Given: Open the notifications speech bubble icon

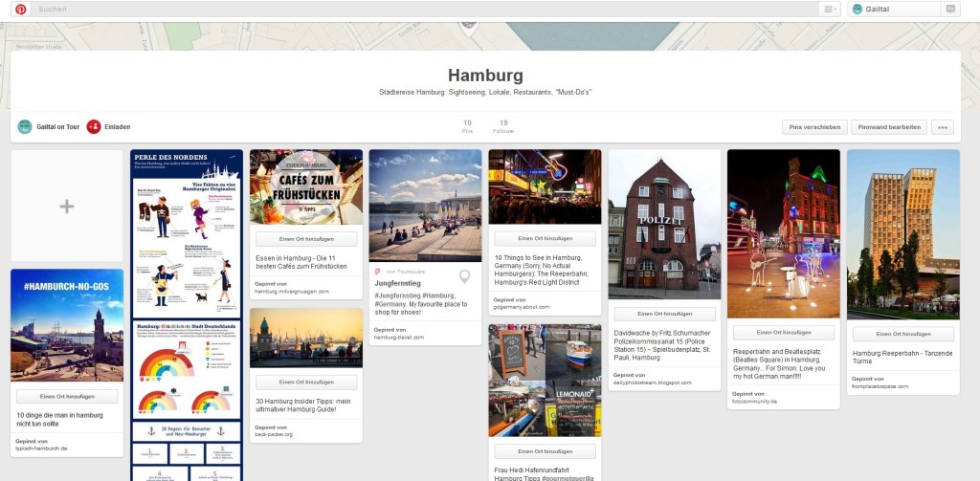Looking at the screenshot, I should coord(950,10).
